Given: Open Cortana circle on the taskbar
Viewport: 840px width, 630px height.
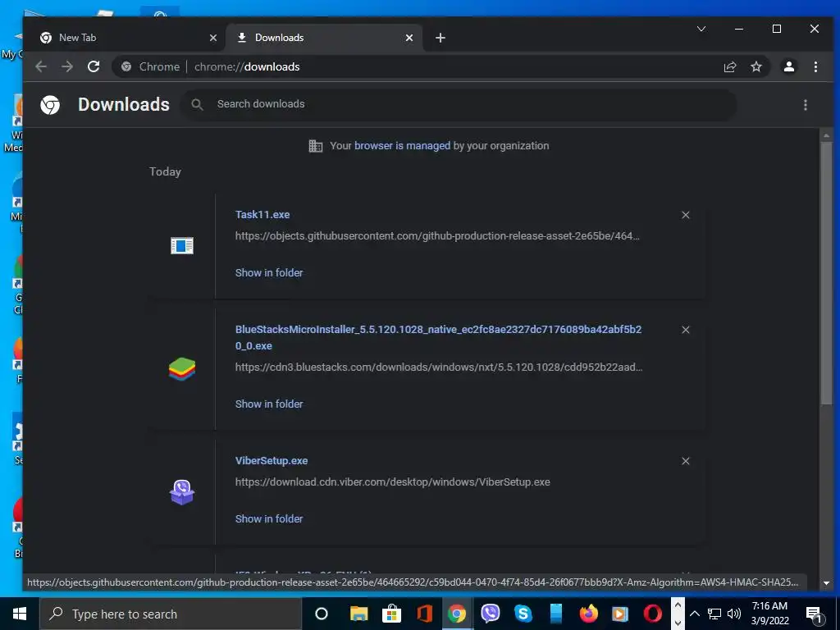Looking at the screenshot, I should tap(322, 614).
